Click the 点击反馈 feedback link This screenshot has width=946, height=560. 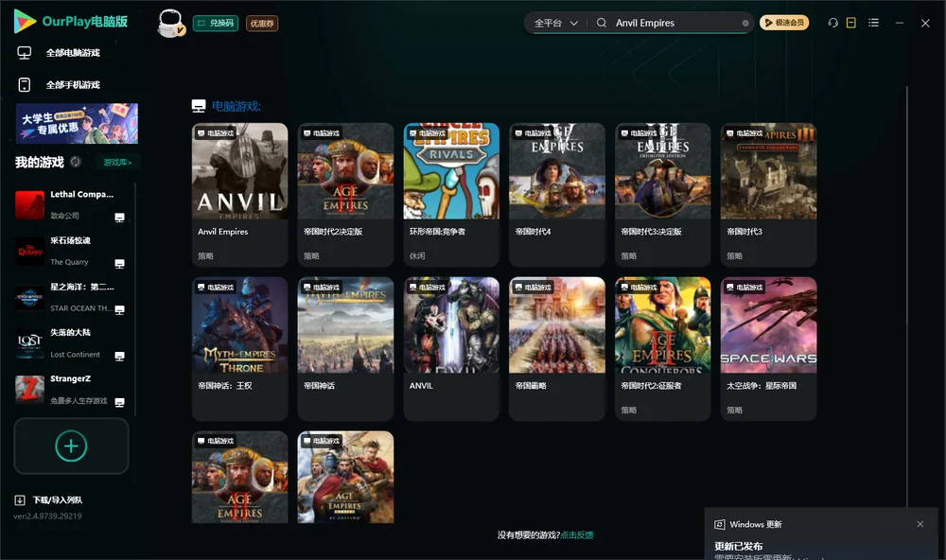click(x=577, y=534)
